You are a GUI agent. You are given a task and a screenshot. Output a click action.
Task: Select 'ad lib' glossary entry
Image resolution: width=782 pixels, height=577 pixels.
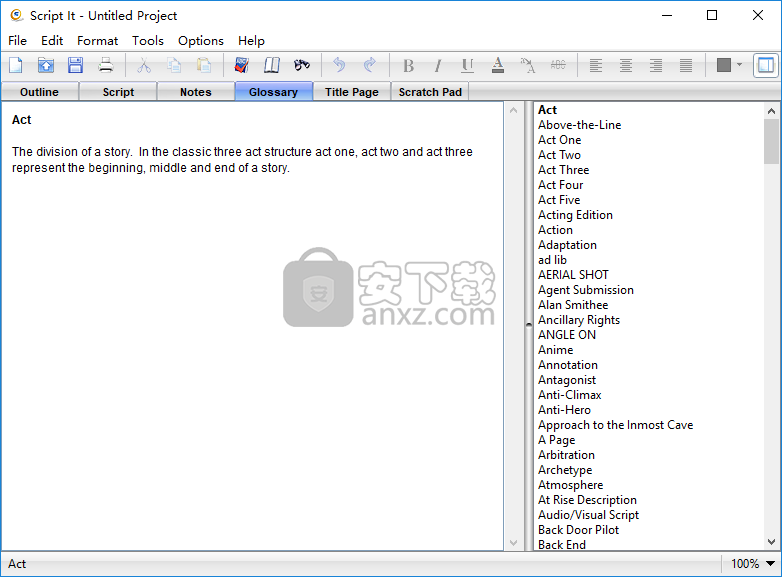[x=552, y=260]
